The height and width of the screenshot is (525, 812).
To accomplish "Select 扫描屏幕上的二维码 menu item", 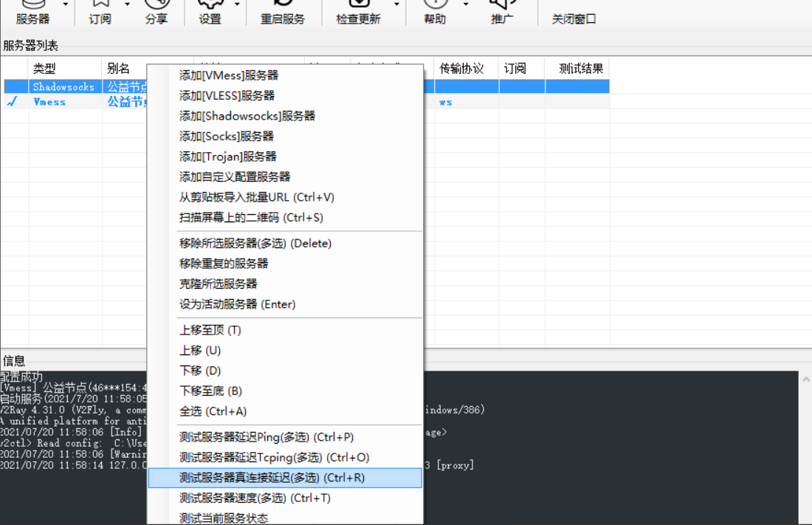I will pos(285,217).
